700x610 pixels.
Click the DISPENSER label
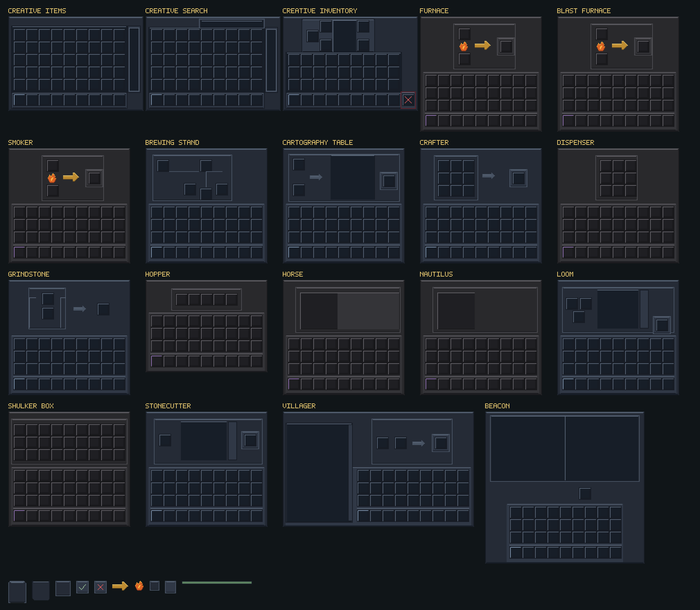tap(576, 142)
